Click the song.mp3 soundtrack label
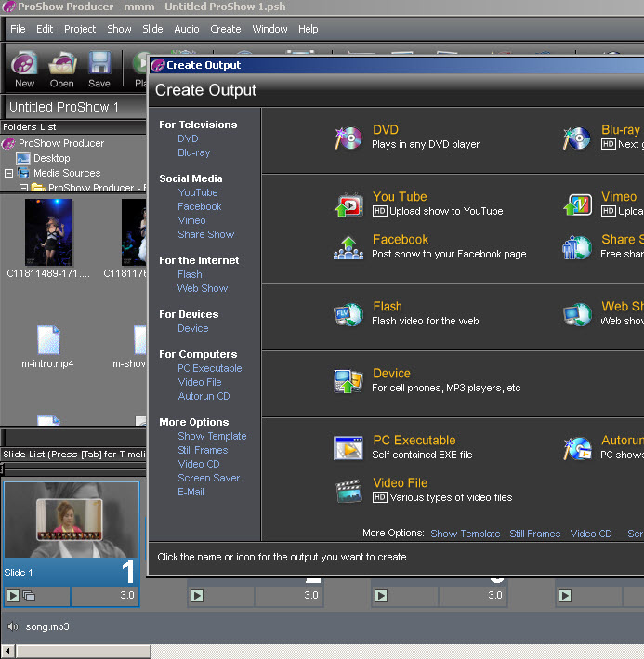This screenshot has width=644, height=659. [x=47, y=626]
